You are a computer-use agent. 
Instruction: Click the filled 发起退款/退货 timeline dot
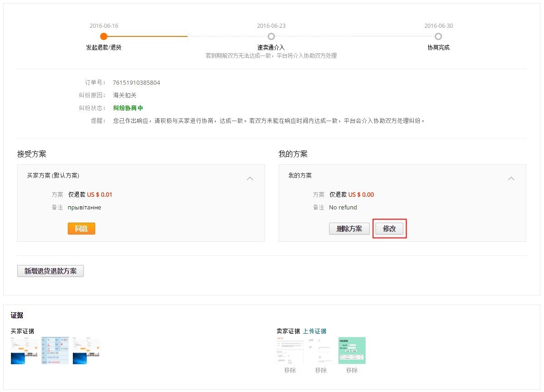click(104, 36)
